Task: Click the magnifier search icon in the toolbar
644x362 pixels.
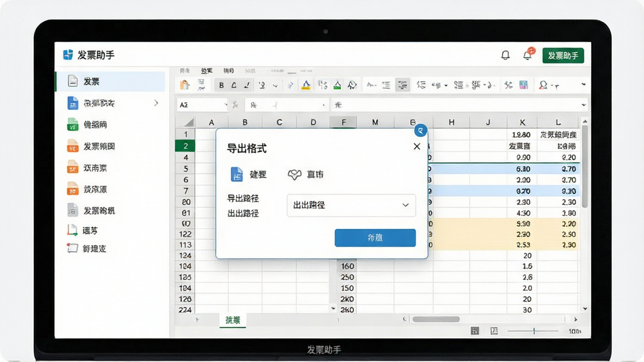Action: click(543, 85)
